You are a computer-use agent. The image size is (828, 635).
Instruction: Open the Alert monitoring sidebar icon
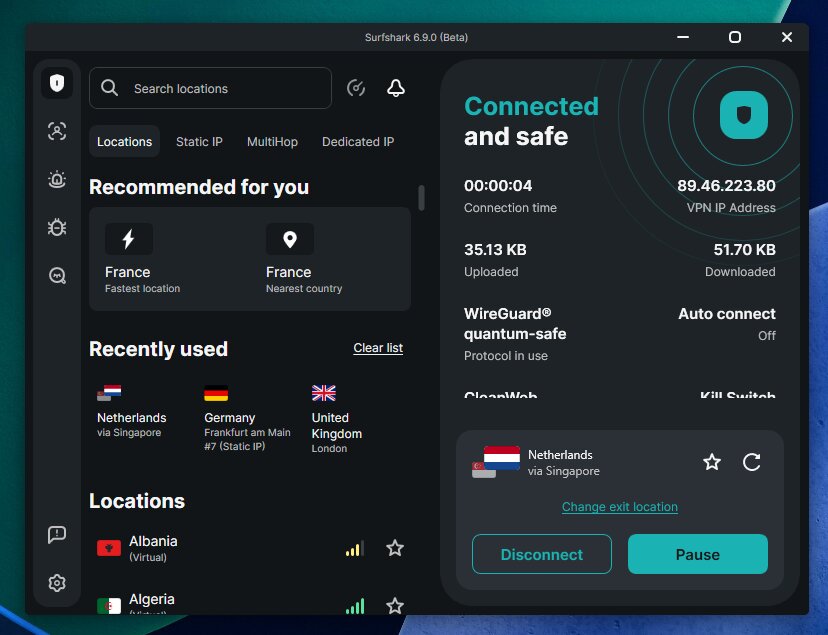coord(56,179)
